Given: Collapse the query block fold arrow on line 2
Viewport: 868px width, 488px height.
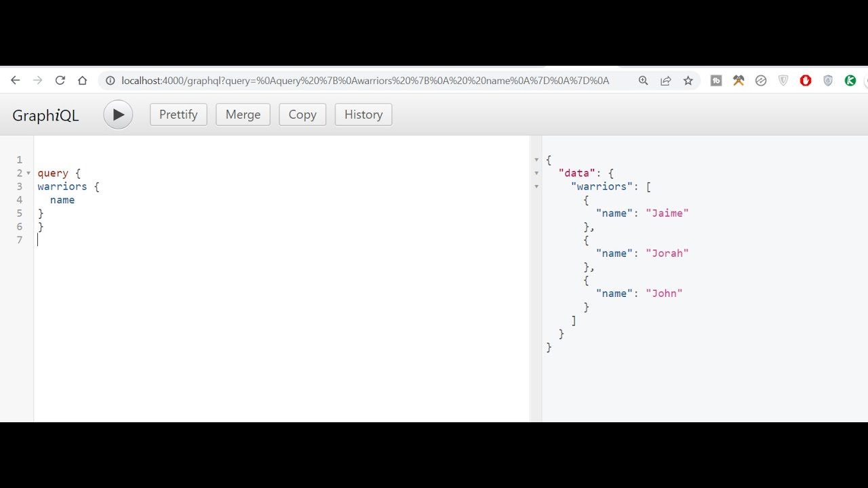Looking at the screenshot, I should [x=28, y=174].
